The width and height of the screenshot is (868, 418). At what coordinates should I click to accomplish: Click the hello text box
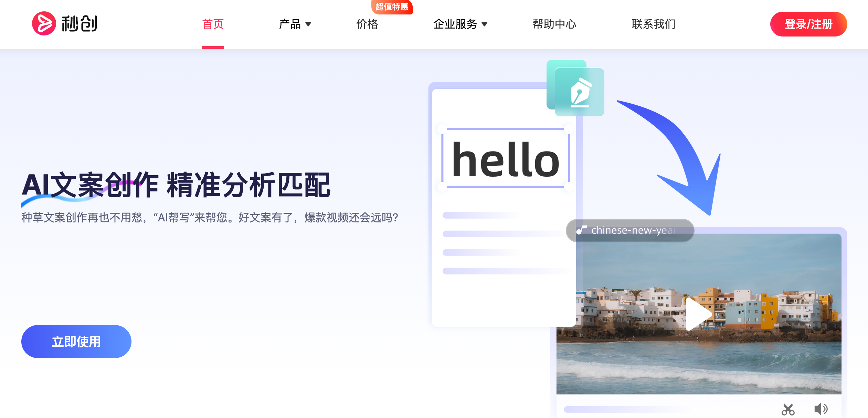505,158
